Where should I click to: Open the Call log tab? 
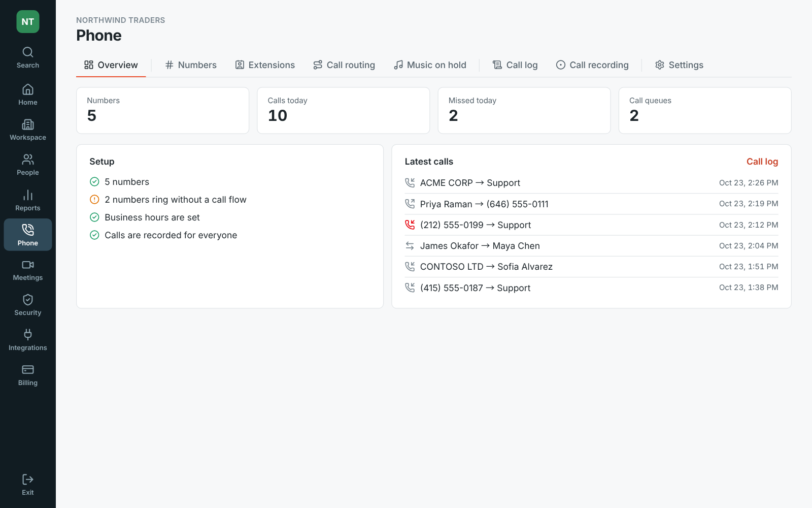tap(515, 65)
